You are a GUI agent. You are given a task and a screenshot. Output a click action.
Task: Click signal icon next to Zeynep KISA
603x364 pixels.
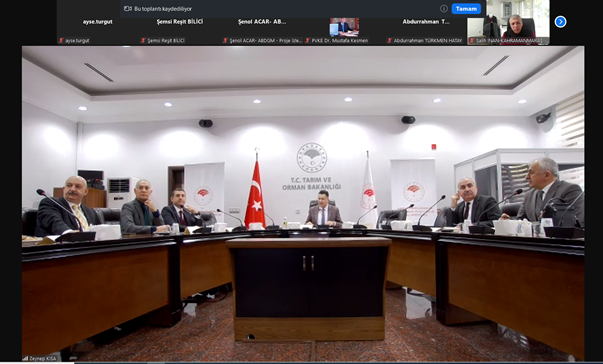point(25,359)
